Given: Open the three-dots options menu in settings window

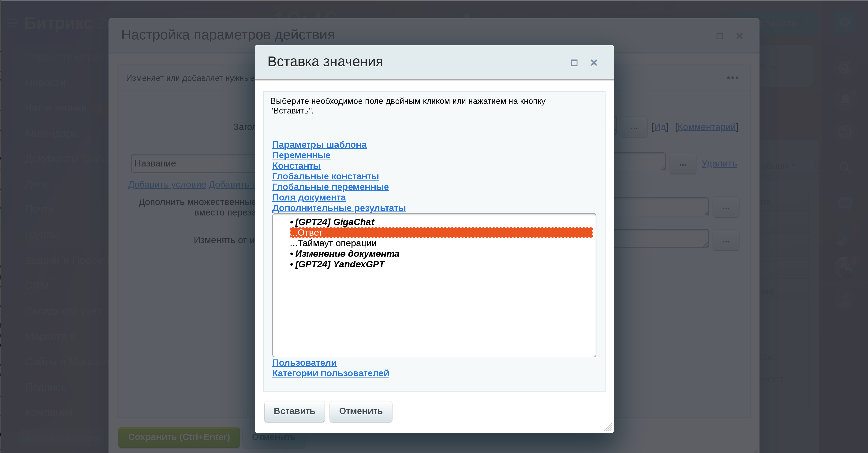Looking at the screenshot, I should point(733,78).
